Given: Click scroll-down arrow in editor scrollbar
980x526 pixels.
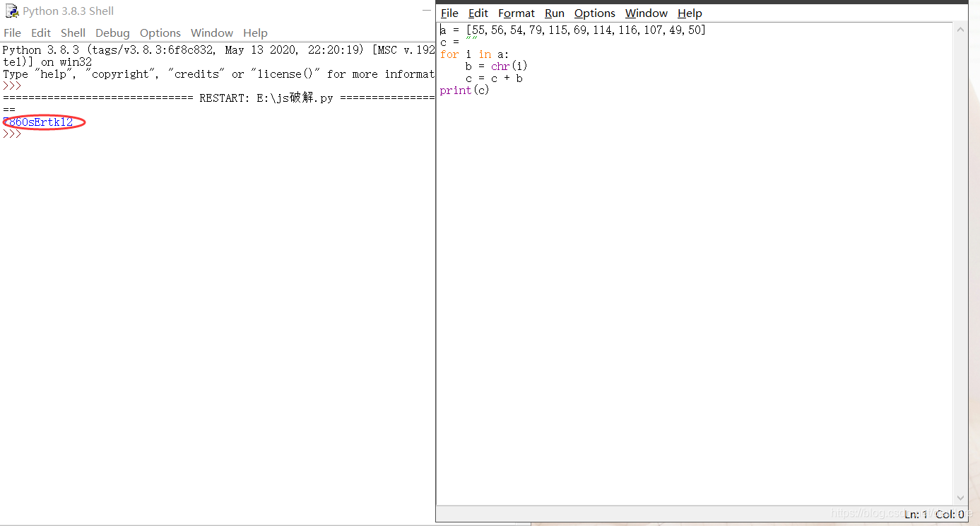Looking at the screenshot, I should point(960,498).
